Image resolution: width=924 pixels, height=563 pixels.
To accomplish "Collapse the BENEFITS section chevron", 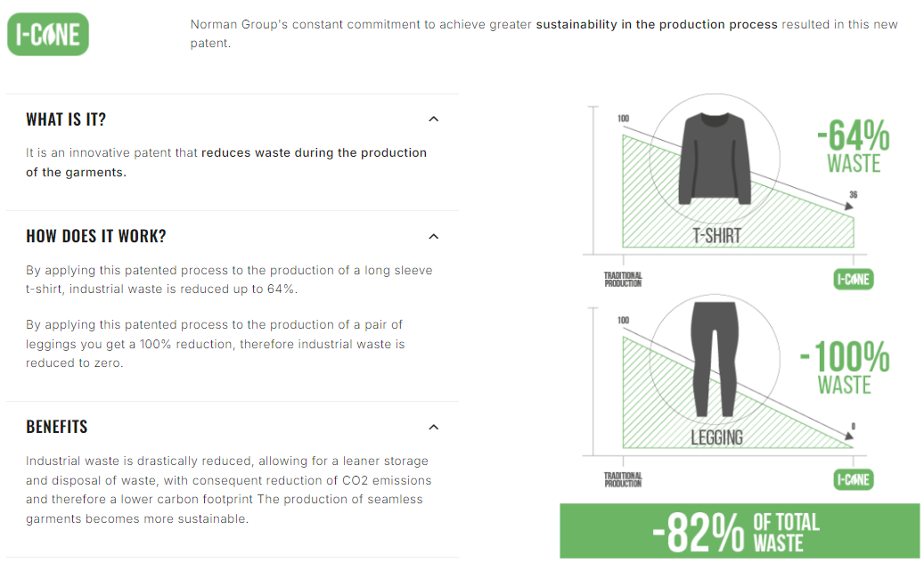I will click(x=434, y=427).
